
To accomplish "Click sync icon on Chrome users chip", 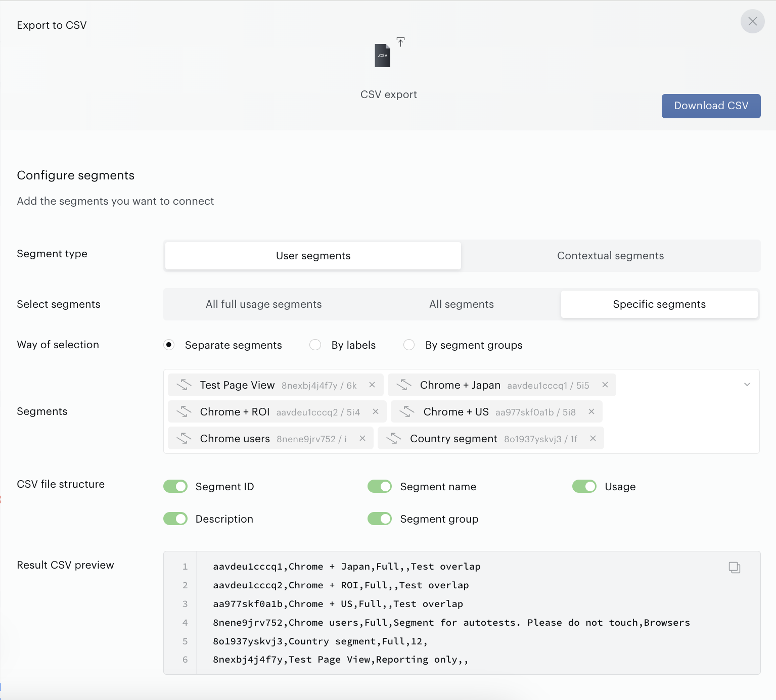I will [184, 439].
